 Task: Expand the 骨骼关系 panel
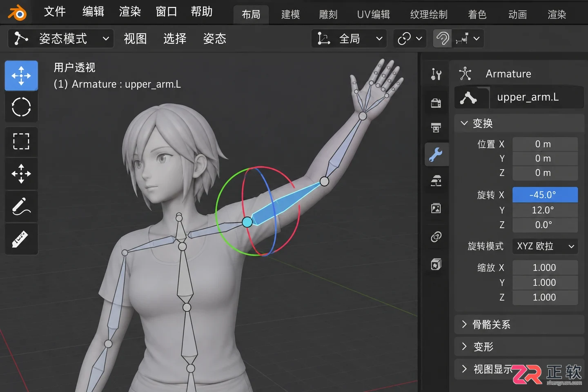519,325
